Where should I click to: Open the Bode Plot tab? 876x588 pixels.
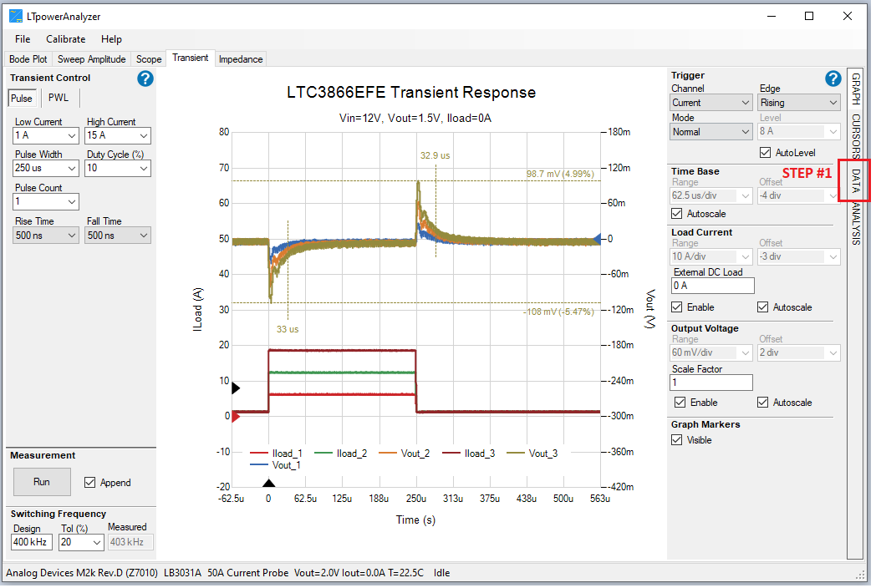tap(28, 58)
